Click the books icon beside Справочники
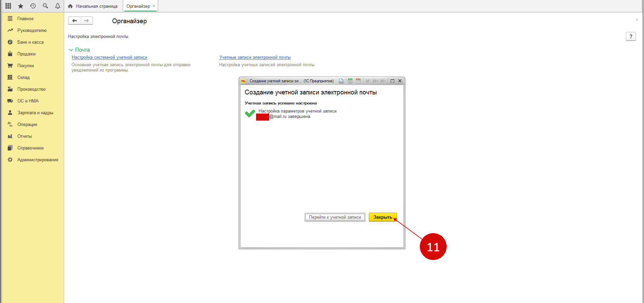This screenshot has width=644, height=303. click(10, 148)
